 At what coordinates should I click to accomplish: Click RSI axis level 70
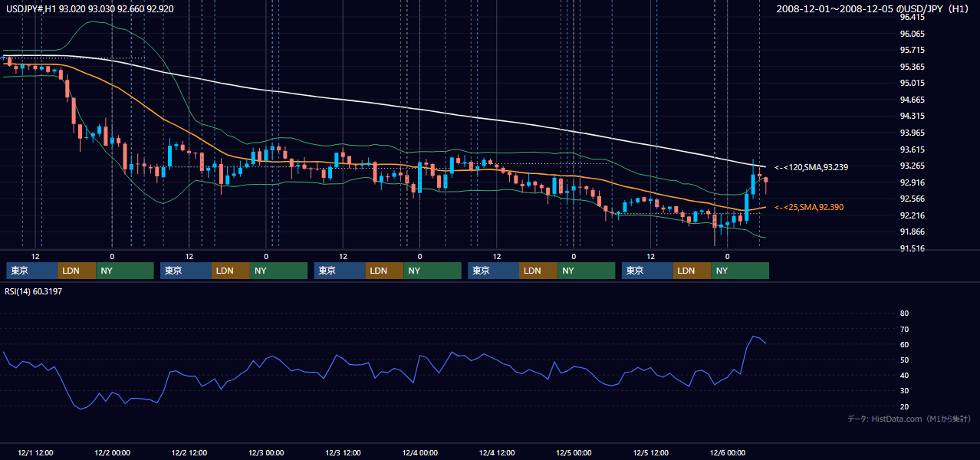(904, 329)
